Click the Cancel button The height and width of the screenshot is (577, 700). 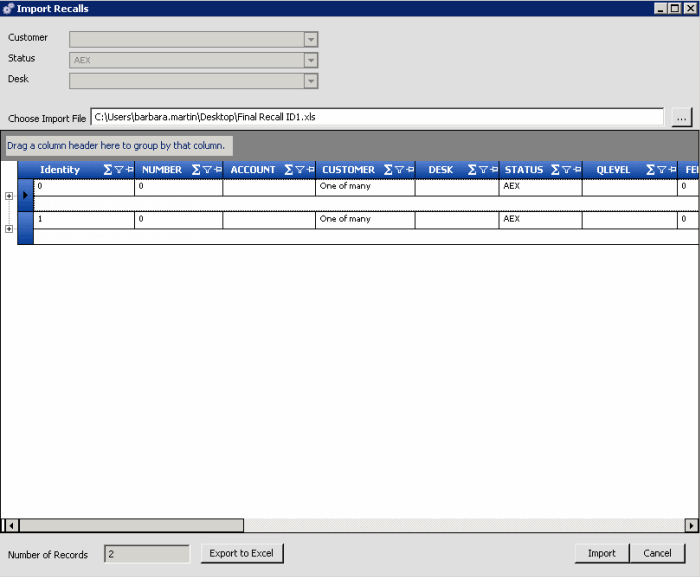click(657, 553)
